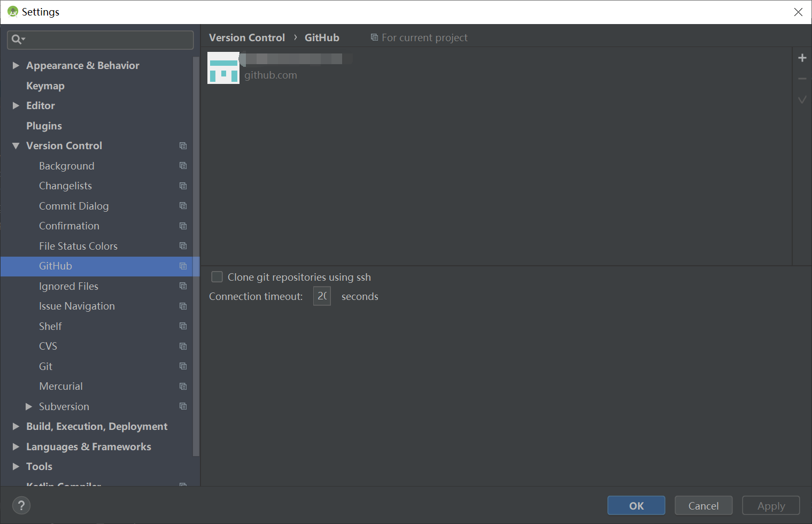Expand the Editor section arrow

16,106
